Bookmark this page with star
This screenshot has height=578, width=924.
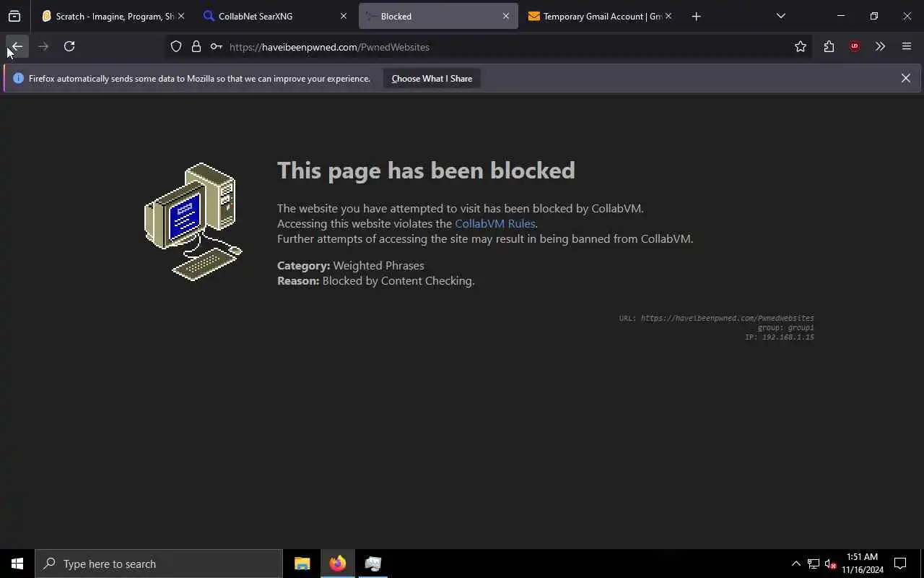[x=801, y=46]
